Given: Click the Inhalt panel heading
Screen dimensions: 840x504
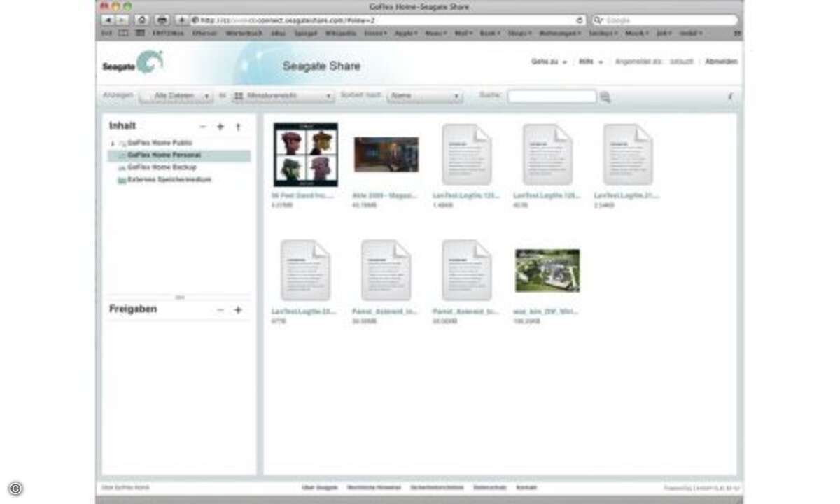Looking at the screenshot, I should pos(122,126).
